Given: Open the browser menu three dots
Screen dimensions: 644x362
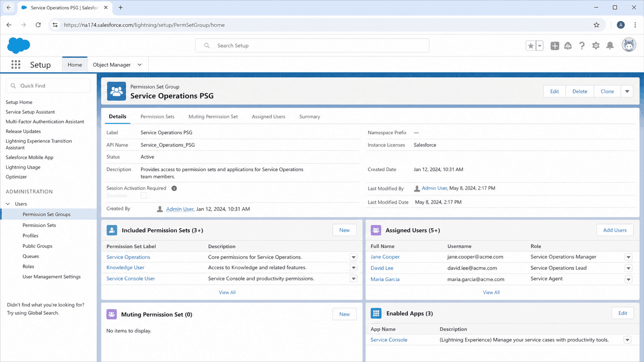Looking at the screenshot, I should [635, 25].
